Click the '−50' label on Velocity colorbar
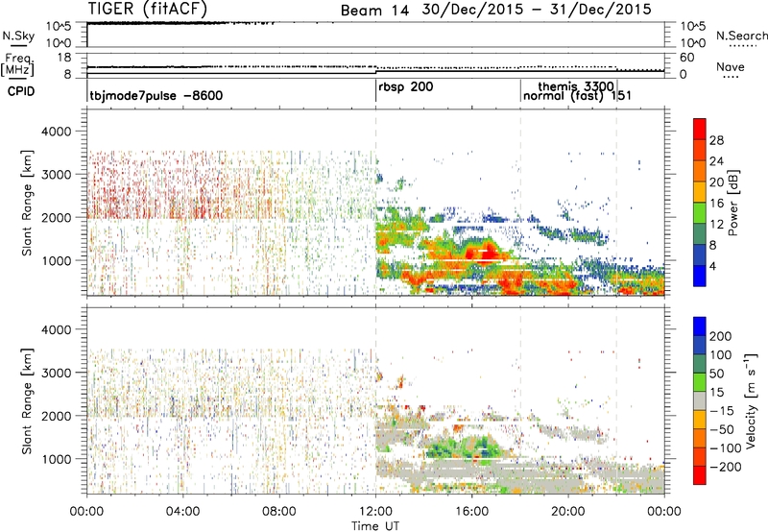This screenshot has height=532, width=768. [722, 429]
